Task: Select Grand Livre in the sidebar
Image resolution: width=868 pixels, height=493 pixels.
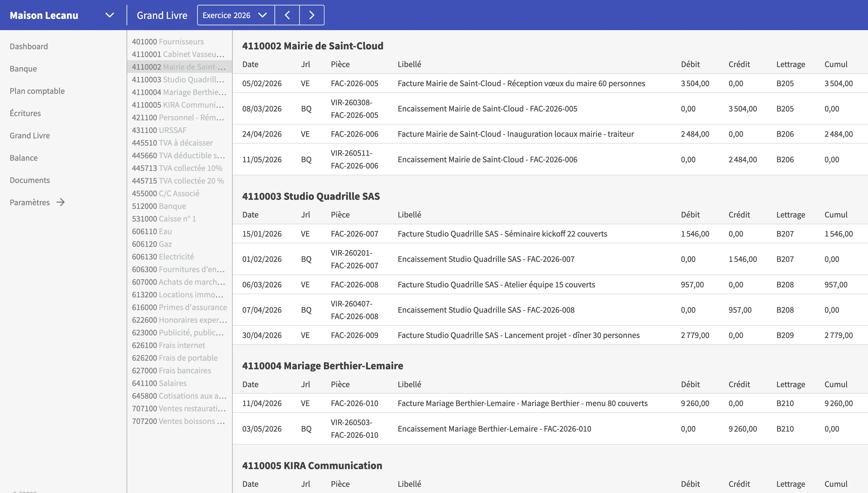Action: click(x=30, y=136)
